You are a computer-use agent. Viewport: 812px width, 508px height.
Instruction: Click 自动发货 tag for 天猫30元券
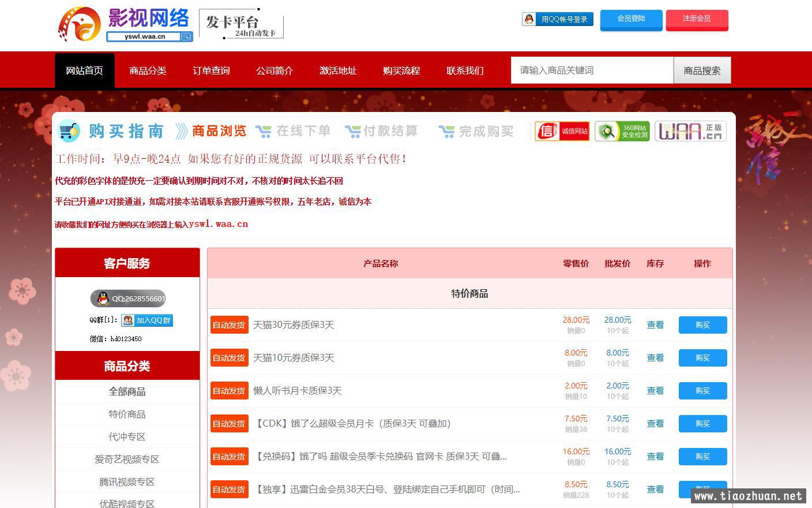coord(230,325)
